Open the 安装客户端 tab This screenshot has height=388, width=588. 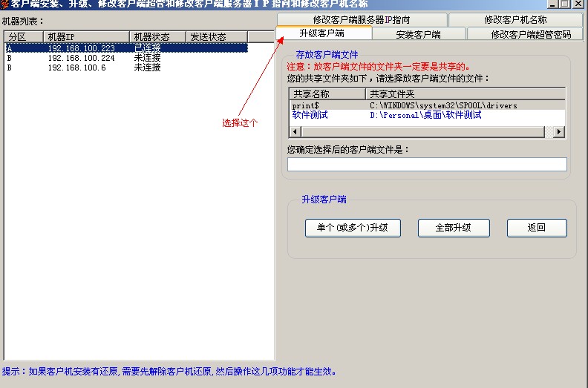click(419, 34)
